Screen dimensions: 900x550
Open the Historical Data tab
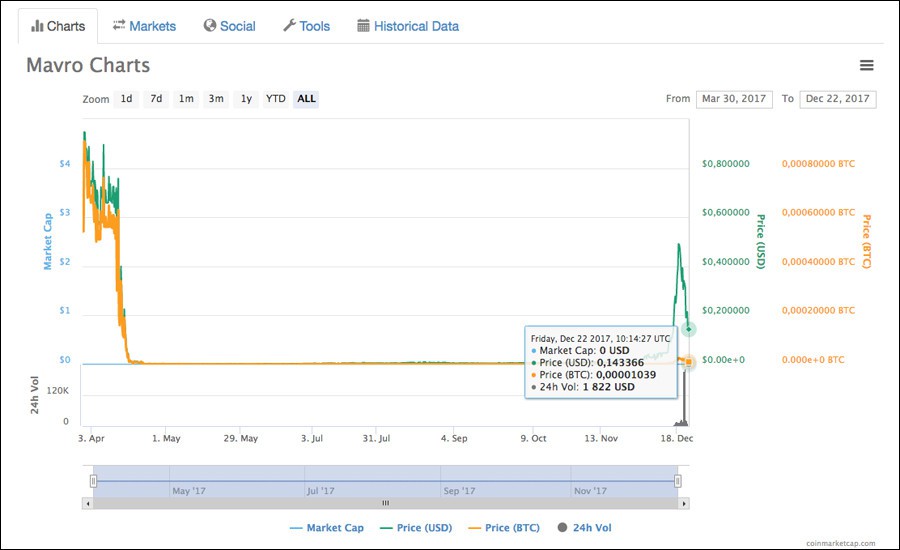pyautogui.click(x=408, y=26)
